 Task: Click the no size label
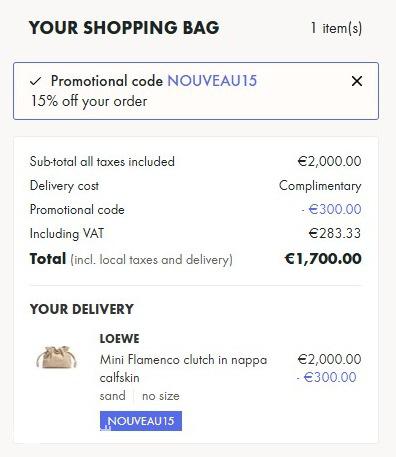[x=161, y=396]
